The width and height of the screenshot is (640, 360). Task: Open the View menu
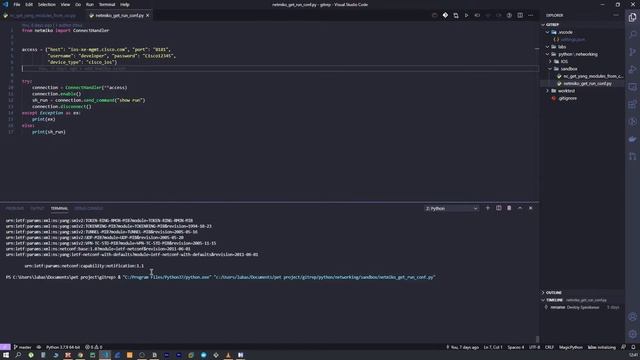tap(65, 4)
